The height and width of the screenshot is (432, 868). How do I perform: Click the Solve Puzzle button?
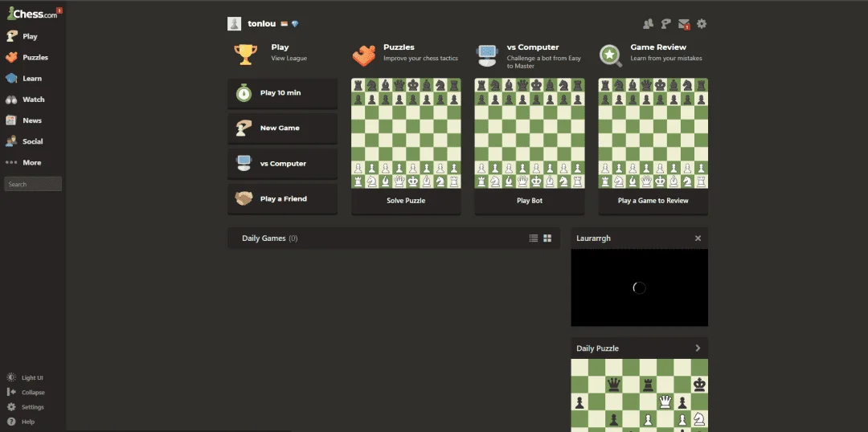click(406, 201)
